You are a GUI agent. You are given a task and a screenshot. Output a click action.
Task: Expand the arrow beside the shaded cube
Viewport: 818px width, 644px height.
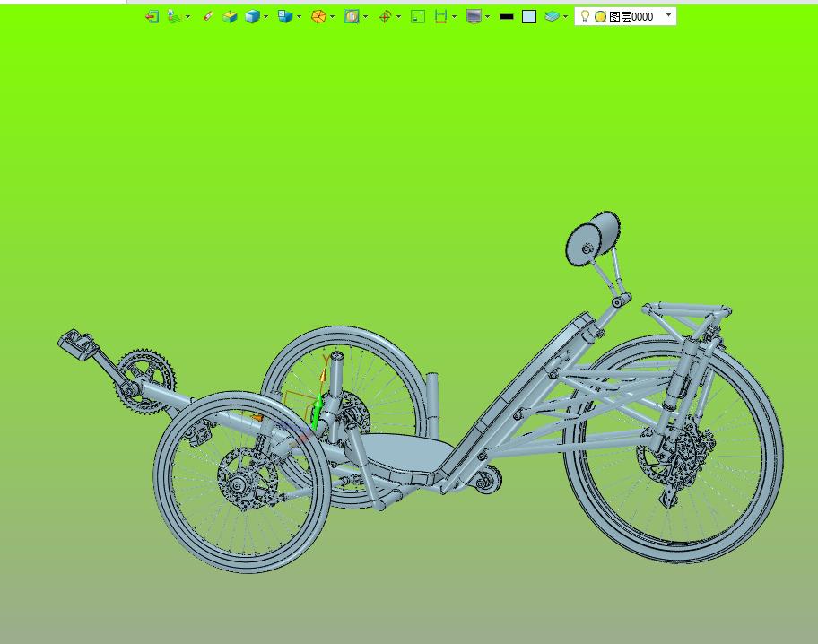[x=266, y=17]
